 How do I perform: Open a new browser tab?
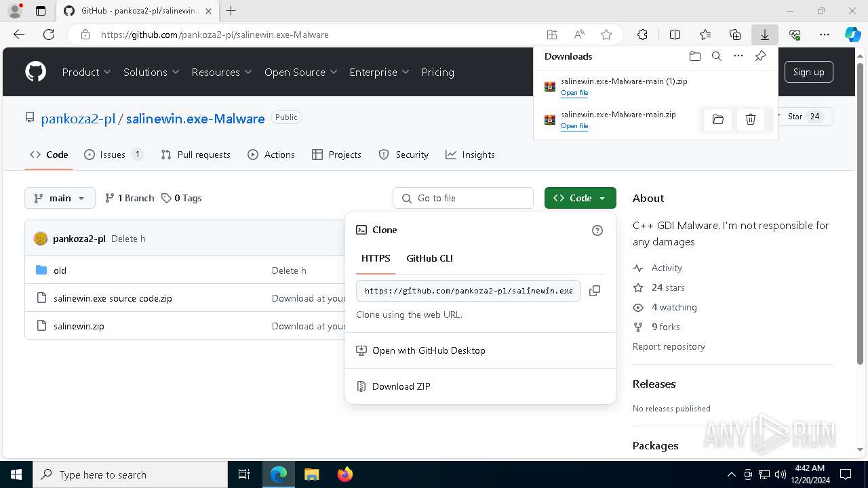click(x=231, y=11)
